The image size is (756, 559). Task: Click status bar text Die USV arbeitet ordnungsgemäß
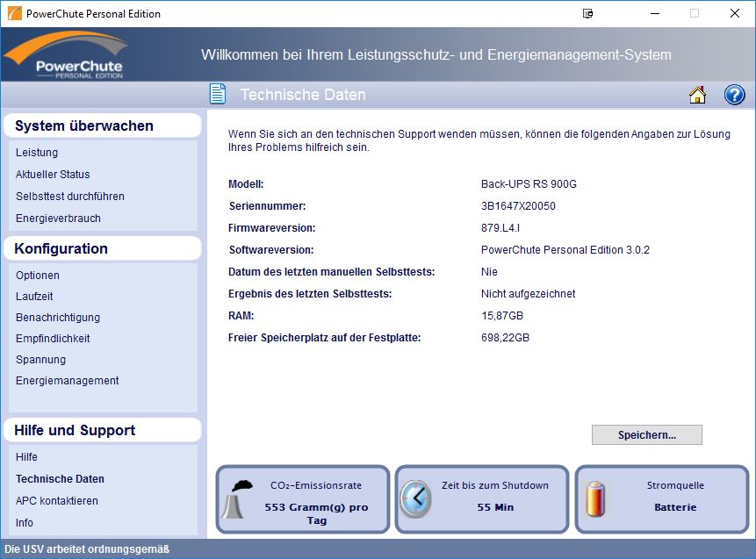87,548
